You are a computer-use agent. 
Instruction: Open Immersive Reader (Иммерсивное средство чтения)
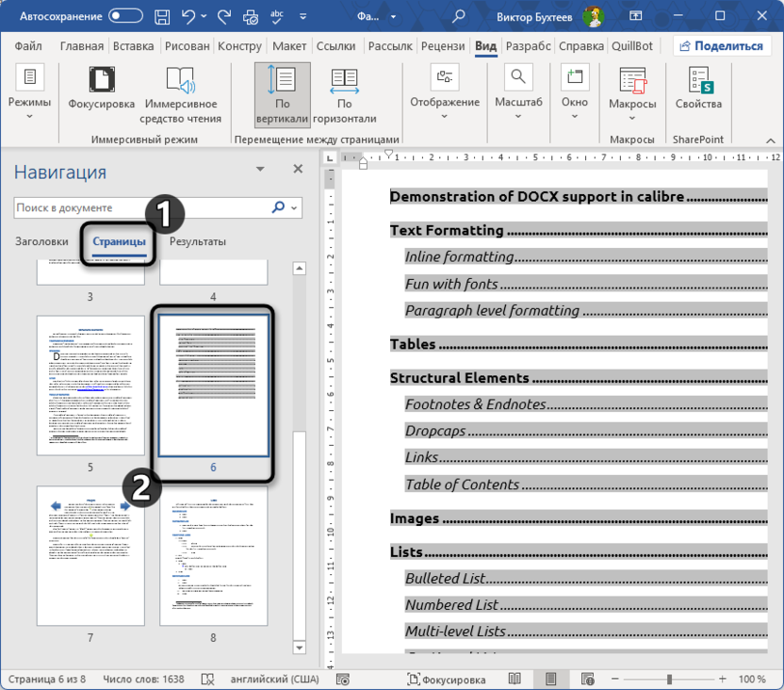180,95
